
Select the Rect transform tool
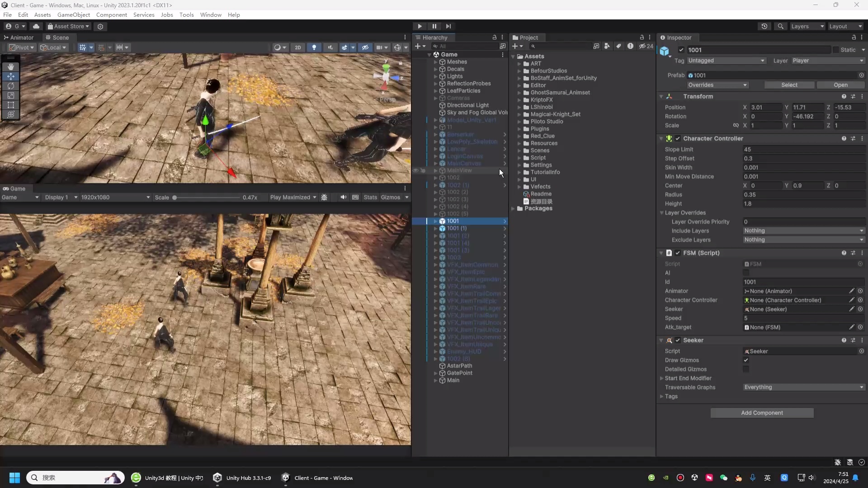[x=11, y=105]
